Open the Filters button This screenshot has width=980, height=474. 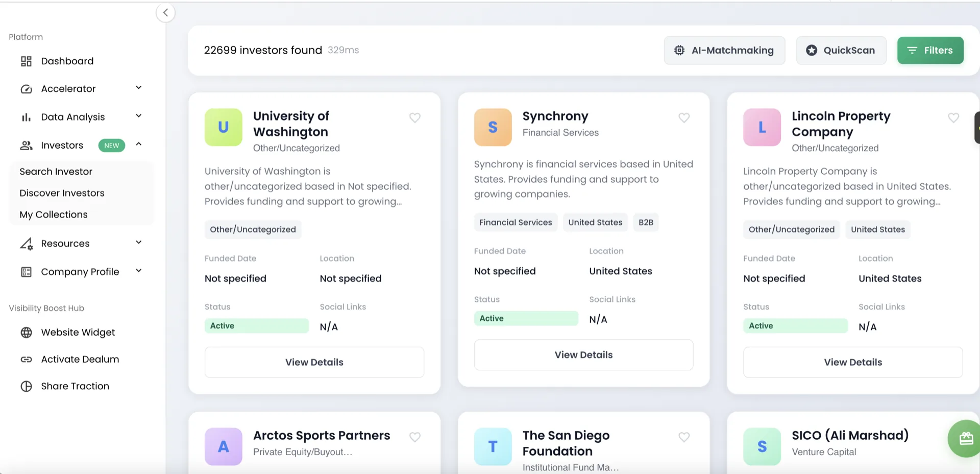pyautogui.click(x=930, y=50)
